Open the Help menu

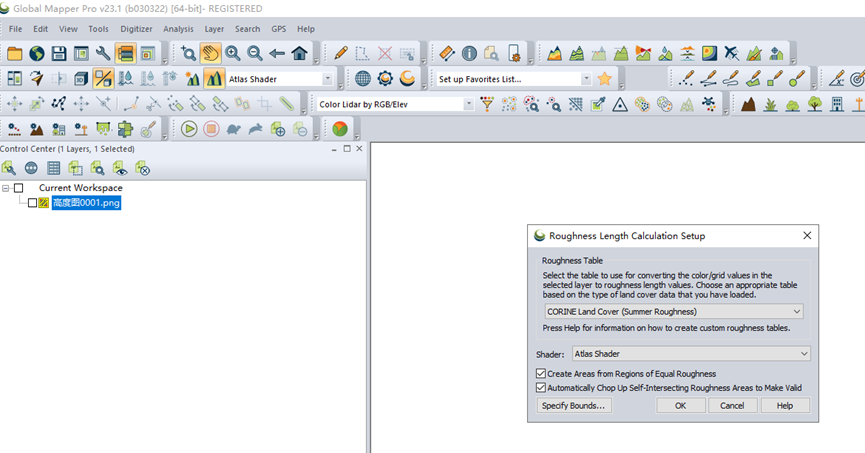pos(306,29)
